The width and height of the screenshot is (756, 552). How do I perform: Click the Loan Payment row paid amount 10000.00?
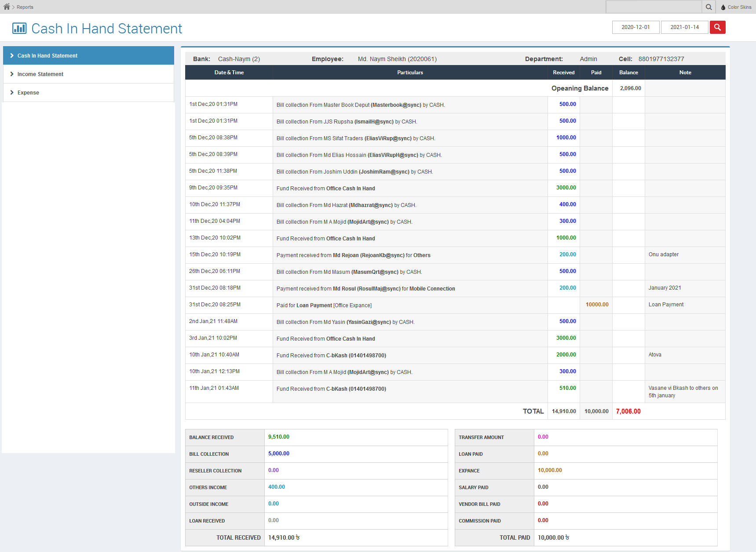tap(597, 305)
